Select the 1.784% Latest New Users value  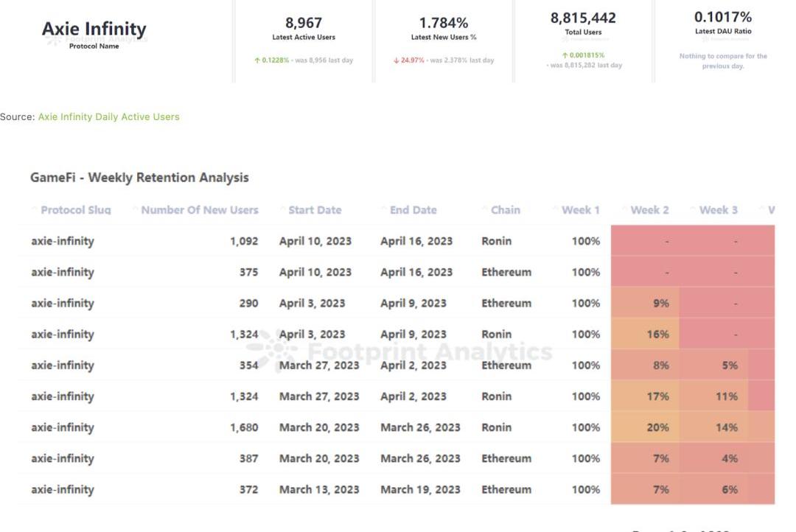tap(444, 23)
